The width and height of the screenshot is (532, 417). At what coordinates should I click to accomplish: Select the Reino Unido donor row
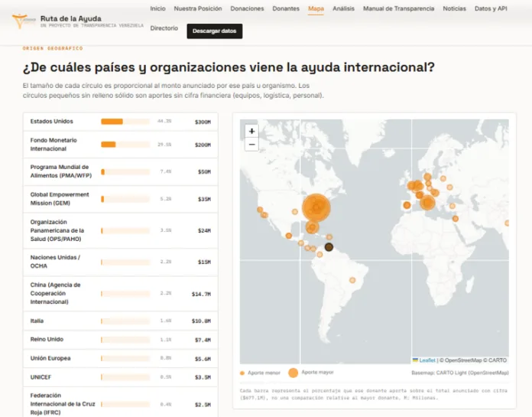121,340
